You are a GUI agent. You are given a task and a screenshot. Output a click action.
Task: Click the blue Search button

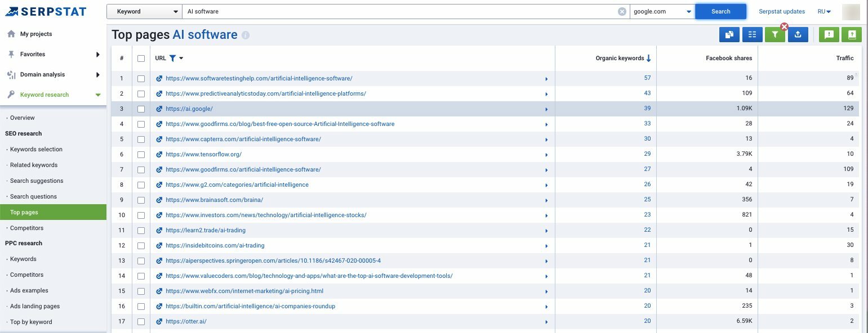[x=720, y=11]
